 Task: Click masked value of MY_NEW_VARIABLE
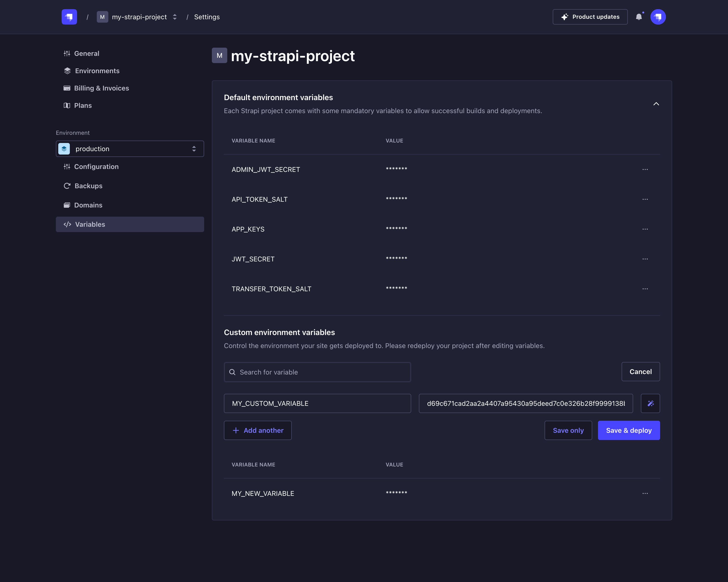[x=396, y=493]
